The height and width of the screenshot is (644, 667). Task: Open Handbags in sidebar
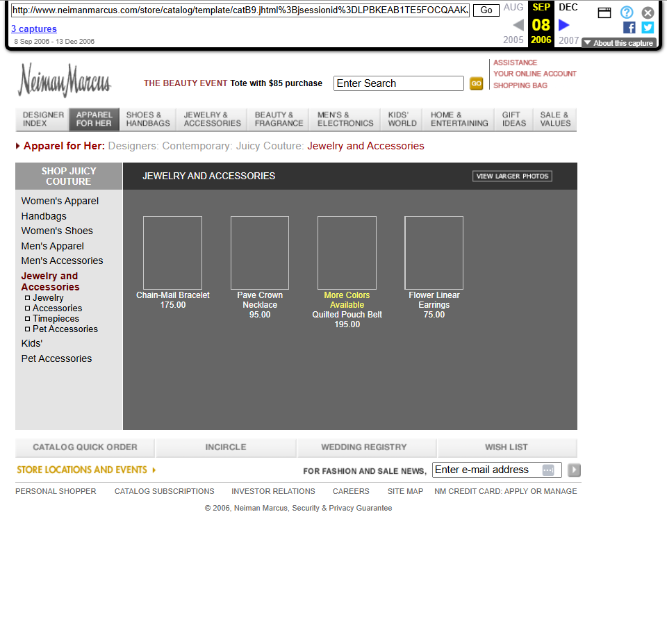[x=44, y=216]
